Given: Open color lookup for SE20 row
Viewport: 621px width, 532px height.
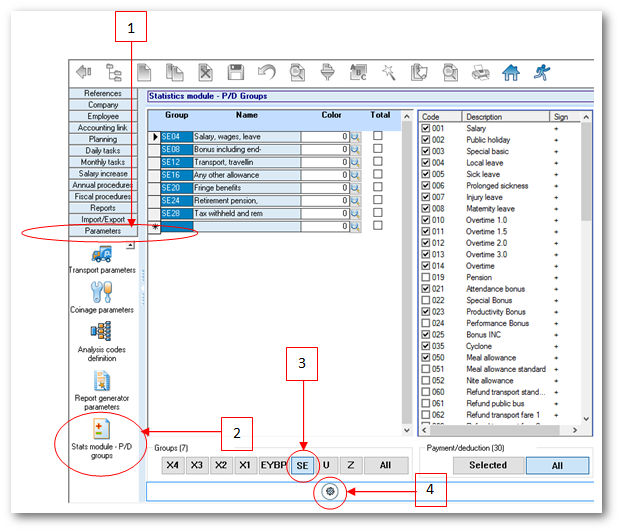Looking at the screenshot, I should click(x=354, y=188).
